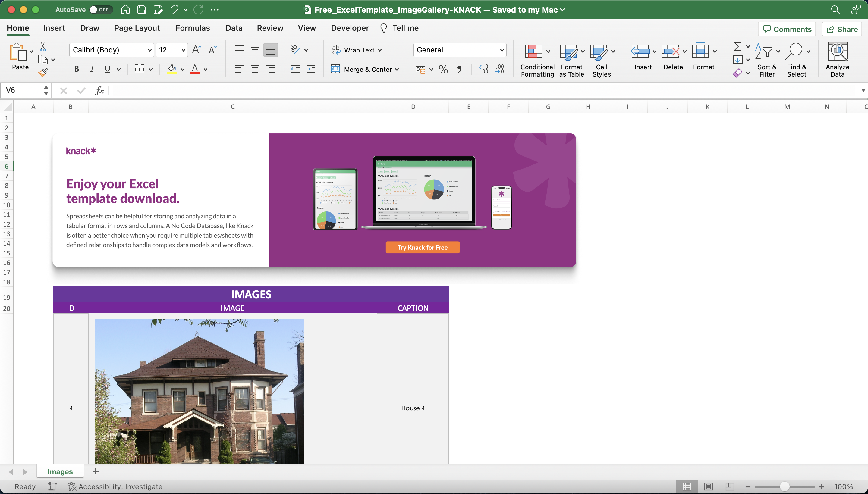Toggle Center alignment

[255, 69]
